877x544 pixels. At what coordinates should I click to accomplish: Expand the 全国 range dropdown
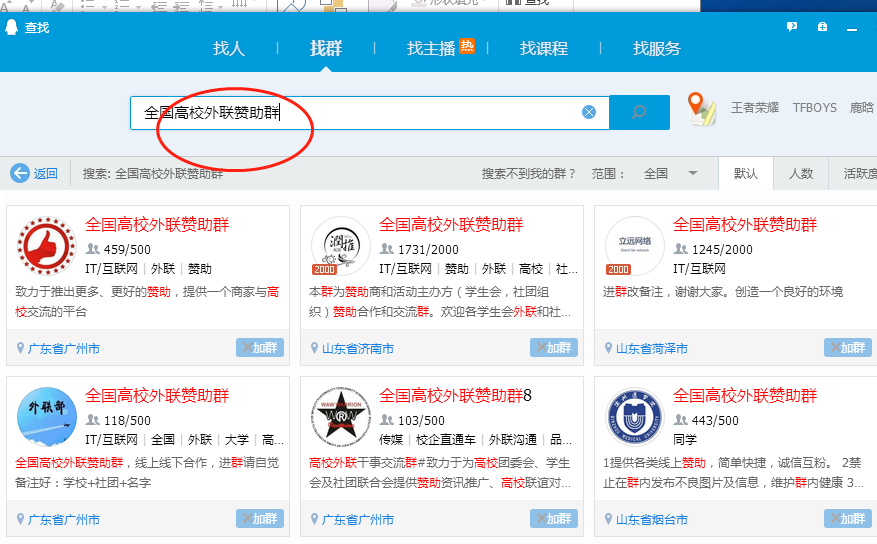tap(692, 173)
